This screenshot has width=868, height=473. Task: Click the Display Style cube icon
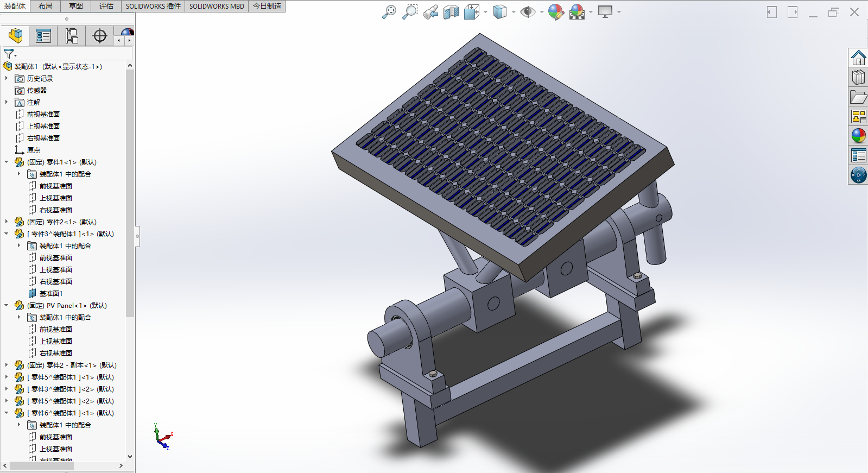pos(499,12)
